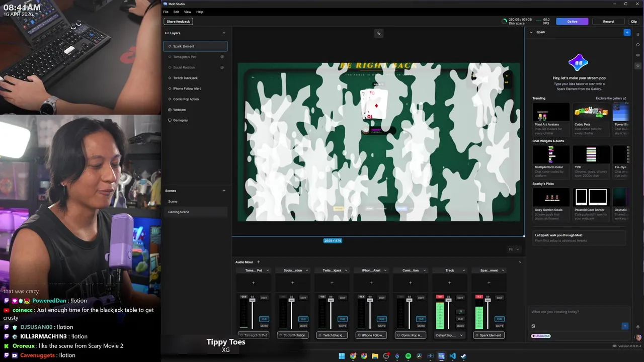Add effect to iPhon...Alert channel plus slot
644x362 pixels.
coord(371,283)
